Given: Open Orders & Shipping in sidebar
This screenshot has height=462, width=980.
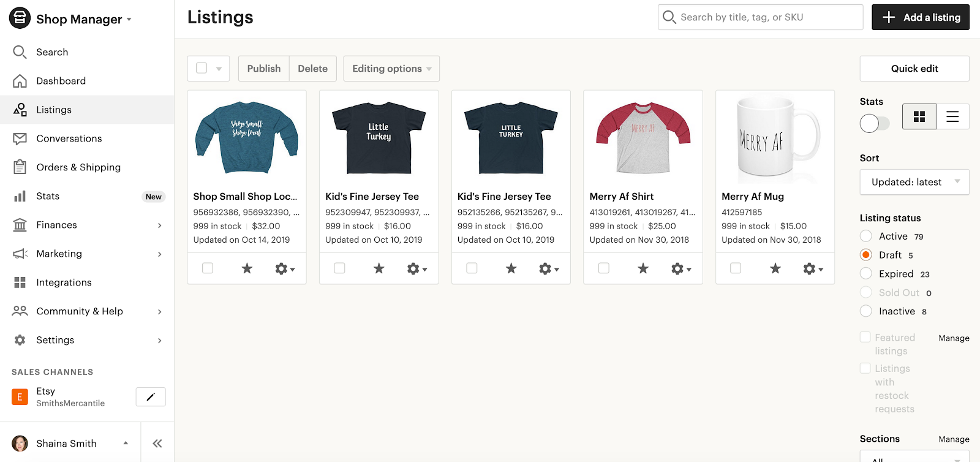Looking at the screenshot, I should (x=87, y=167).
